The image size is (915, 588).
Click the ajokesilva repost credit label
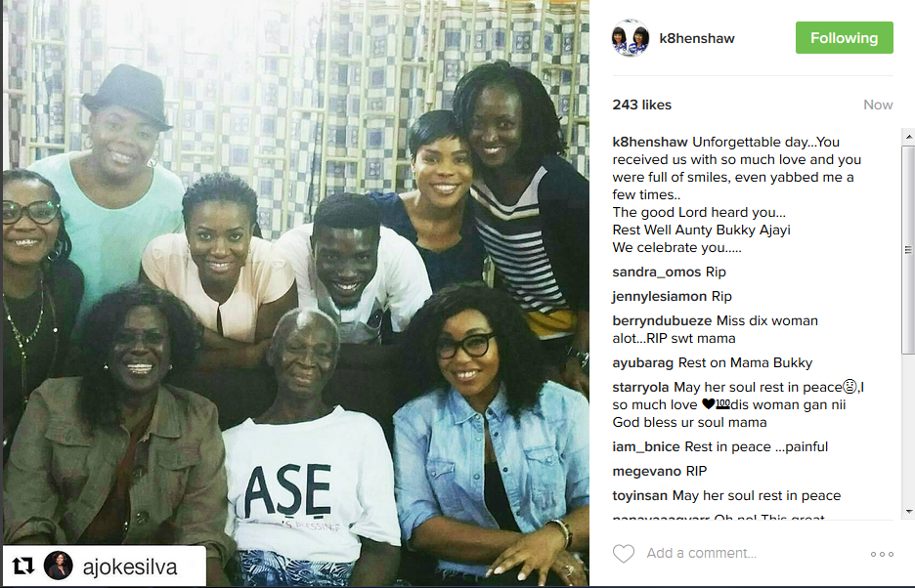pos(130,567)
